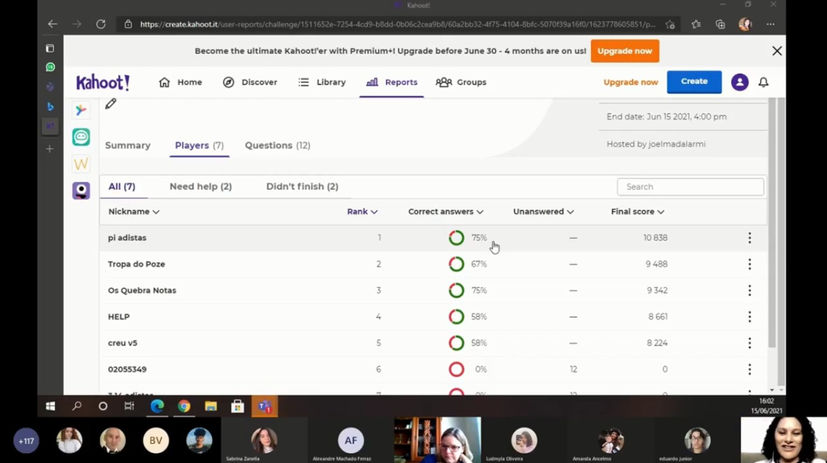Click the player Search field
The height and width of the screenshot is (463, 827).
click(690, 187)
